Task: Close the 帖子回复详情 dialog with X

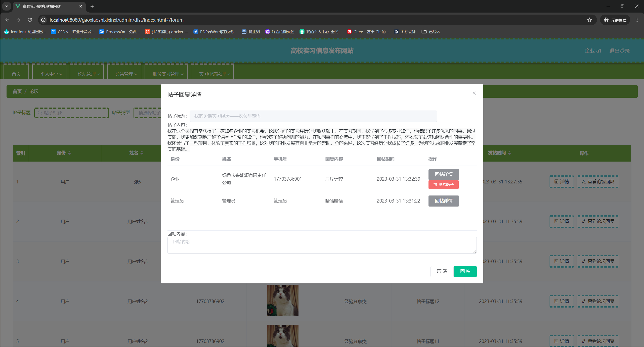Action: click(474, 93)
